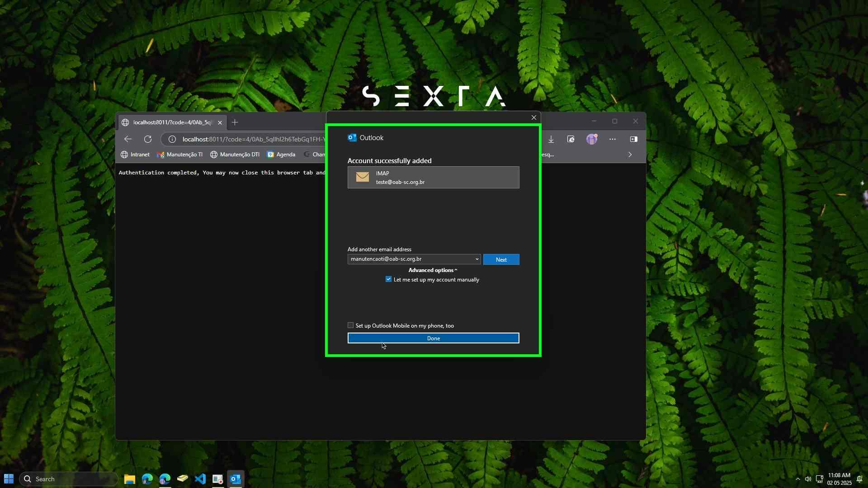Go back in the Edge browser

tap(128, 139)
